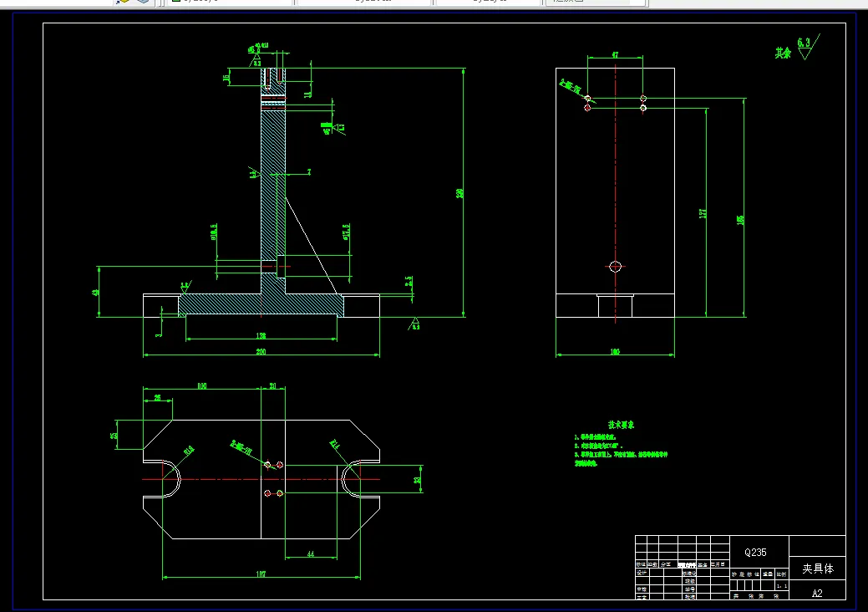Select the 187 dimension below the plan view
868x612 pixels.
261,574
